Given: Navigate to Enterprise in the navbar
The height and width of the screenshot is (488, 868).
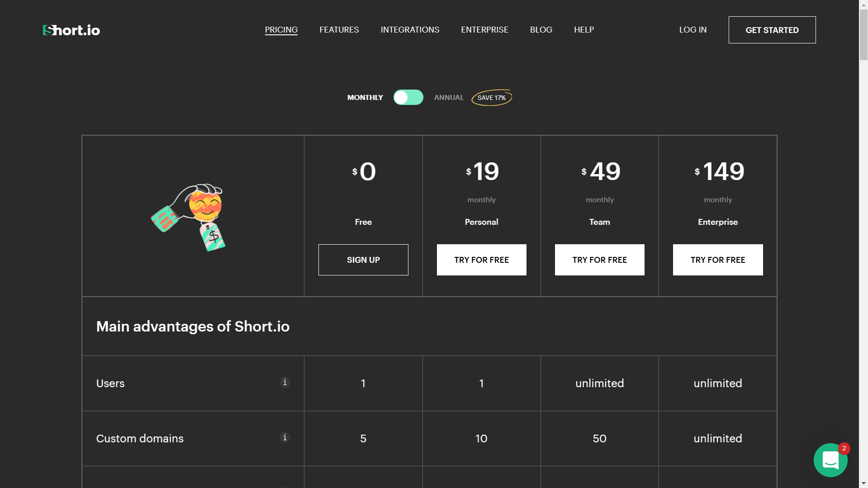Looking at the screenshot, I should pos(485,30).
